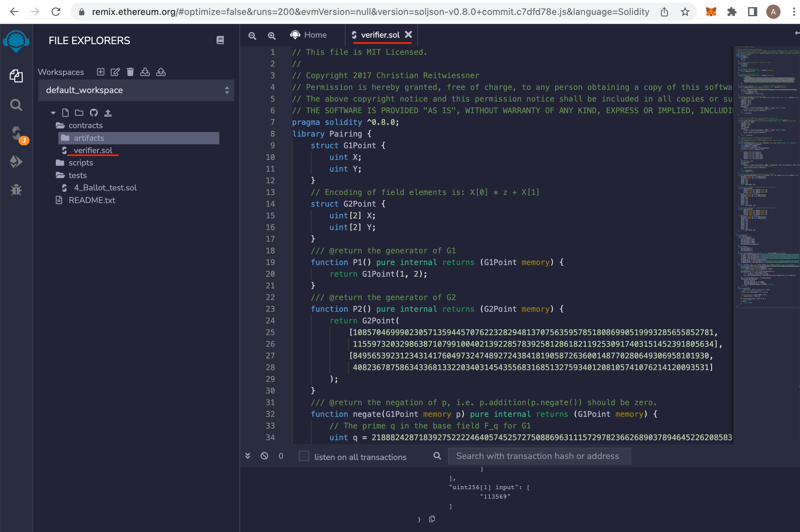Close the verifier.sol tab
Viewport: 800px width, 532px height.
tap(408, 35)
